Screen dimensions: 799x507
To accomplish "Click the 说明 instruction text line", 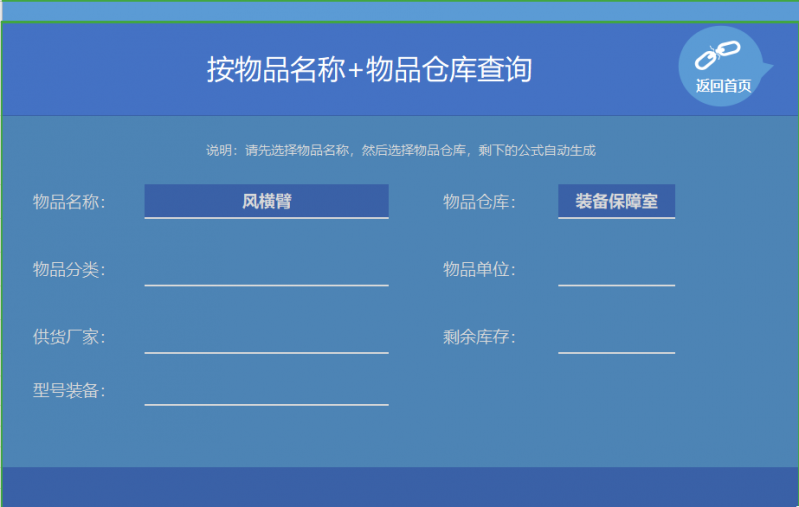I will click(400, 150).
